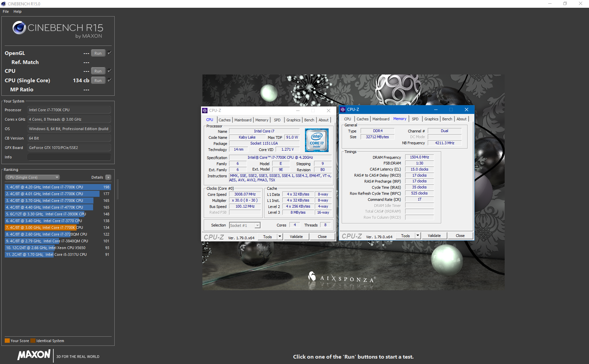Toggle the OpenGL test checkmark
Viewport: 589px width, 364px height.
(109, 53)
